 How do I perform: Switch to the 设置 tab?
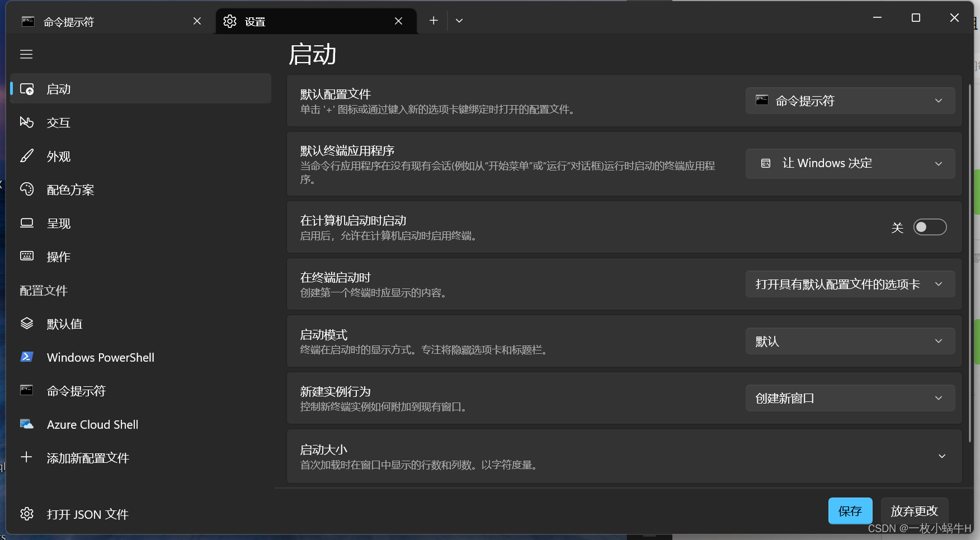pyautogui.click(x=316, y=21)
